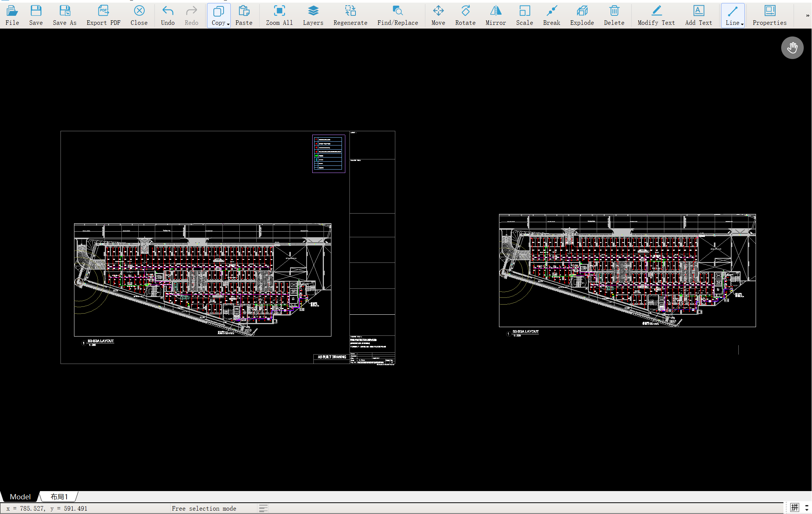This screenshot has height=514, width=812.
Task: Select the Rotate tool
Action: (x=465, y=15)
